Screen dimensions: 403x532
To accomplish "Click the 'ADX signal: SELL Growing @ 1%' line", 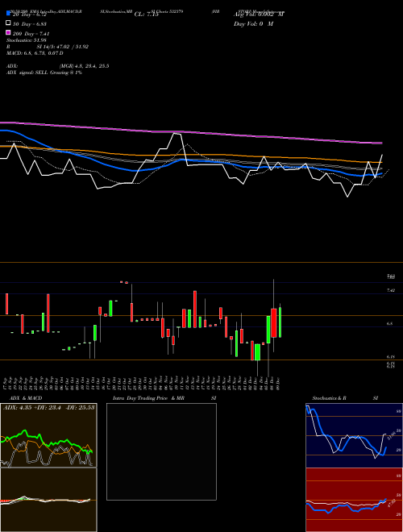I will click(x=44, y=73).
